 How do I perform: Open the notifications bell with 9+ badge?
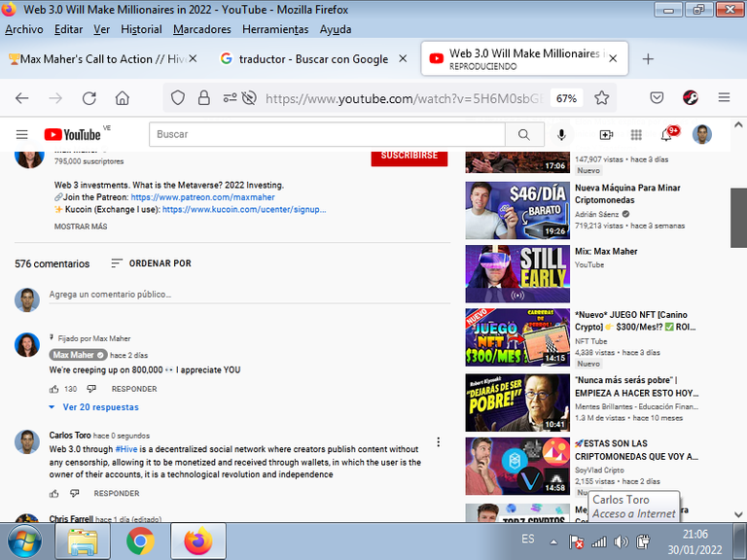tap(667, 135)
